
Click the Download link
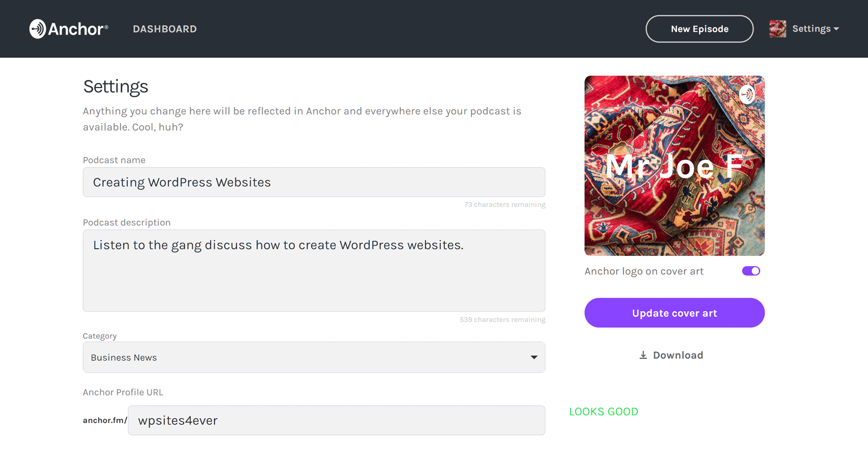click(x=671, y=355)
